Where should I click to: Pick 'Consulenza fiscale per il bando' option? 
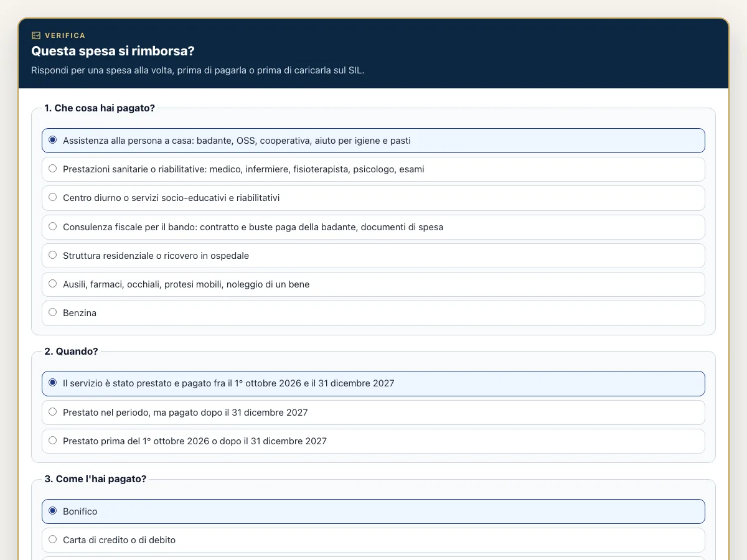pos(374,227)
